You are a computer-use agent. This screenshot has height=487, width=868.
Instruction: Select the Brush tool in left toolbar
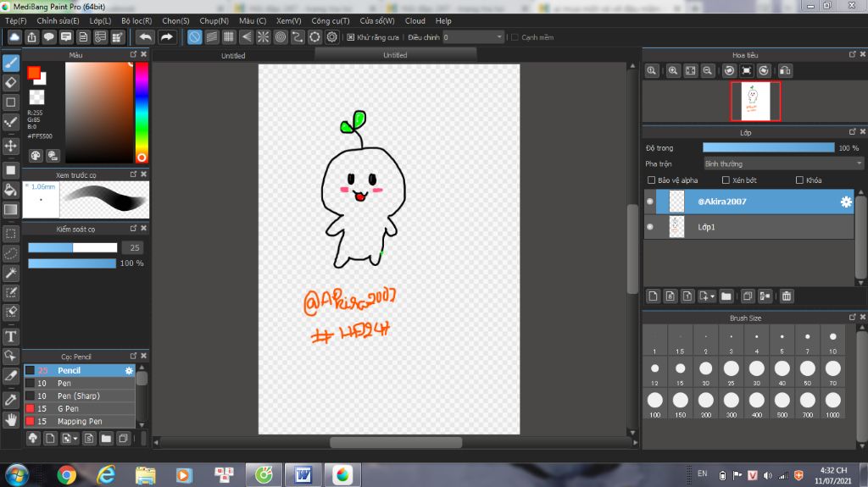click(x=11, y=63)
